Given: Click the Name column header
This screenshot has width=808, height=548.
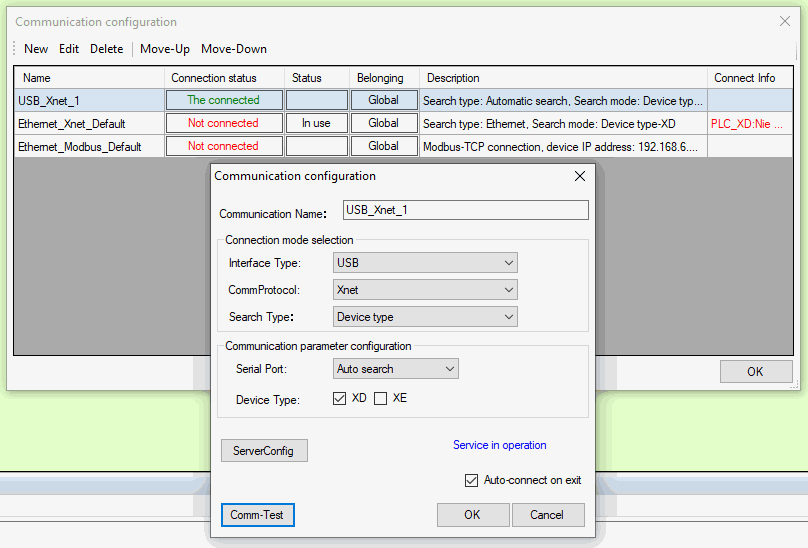Looking at the screenshot, I should (x=89, y=78).
